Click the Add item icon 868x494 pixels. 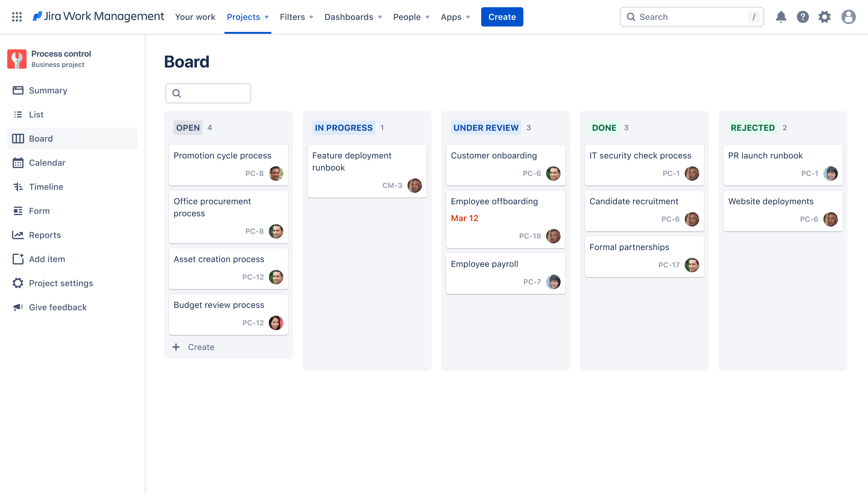point(17,259)
